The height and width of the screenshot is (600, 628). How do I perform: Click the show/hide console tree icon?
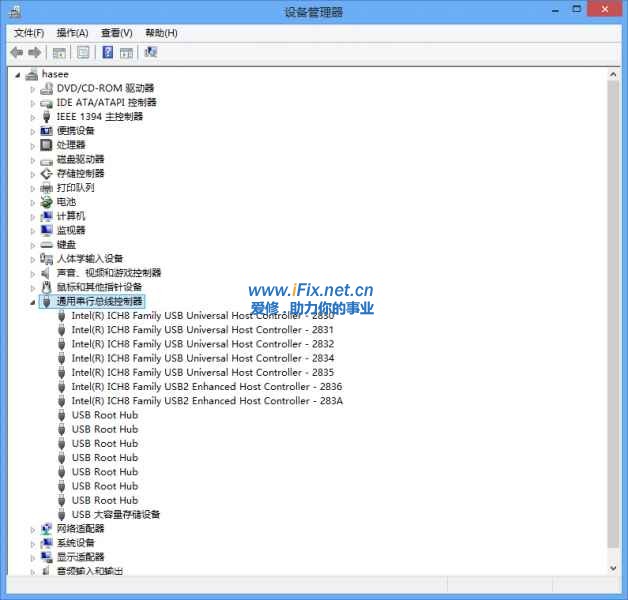(x=60, y=52)
